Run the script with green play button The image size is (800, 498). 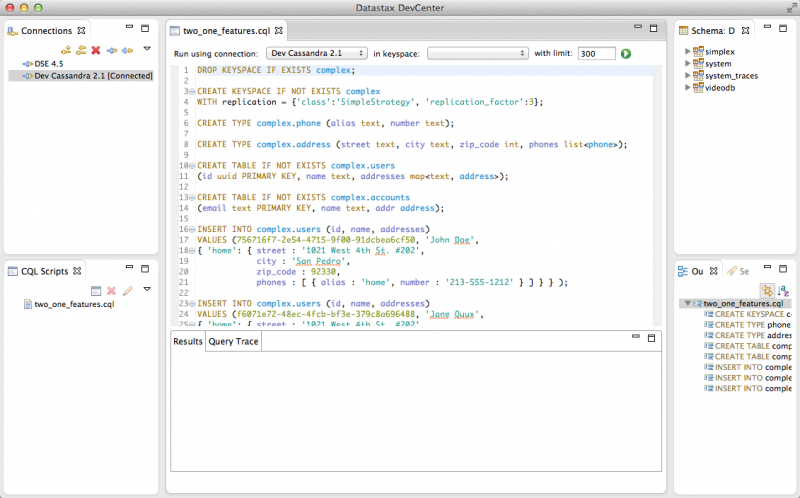[626, 54]
